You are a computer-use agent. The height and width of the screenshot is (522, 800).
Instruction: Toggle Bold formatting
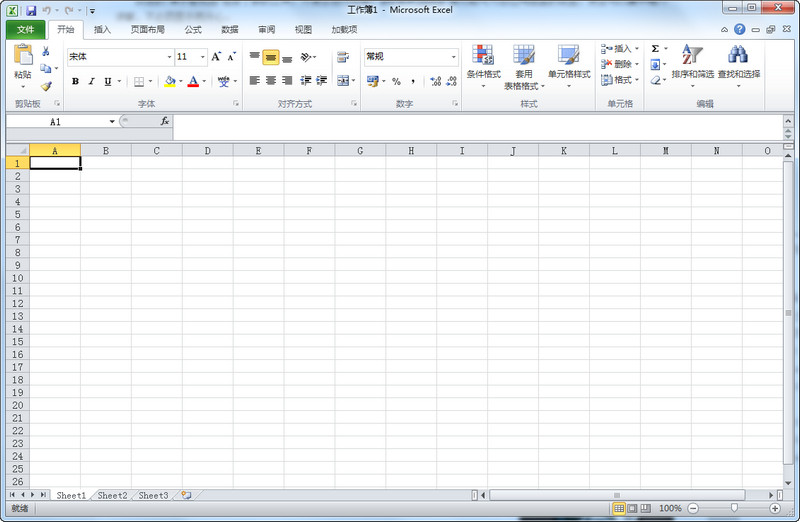[x=75, y=82]
